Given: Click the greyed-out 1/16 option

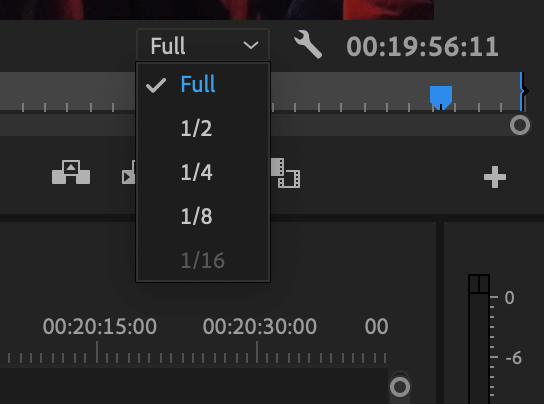Looking at the screenshot, I should pos(203,260).
